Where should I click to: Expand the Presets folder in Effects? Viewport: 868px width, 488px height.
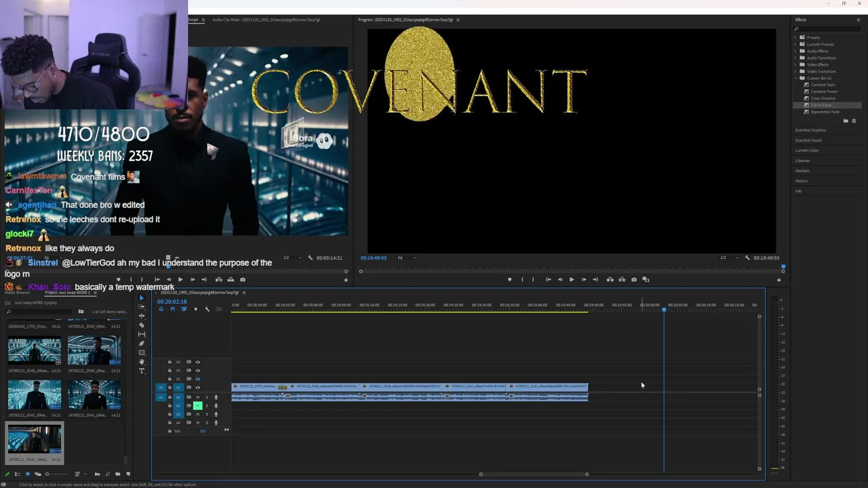(x=795, y=37)
